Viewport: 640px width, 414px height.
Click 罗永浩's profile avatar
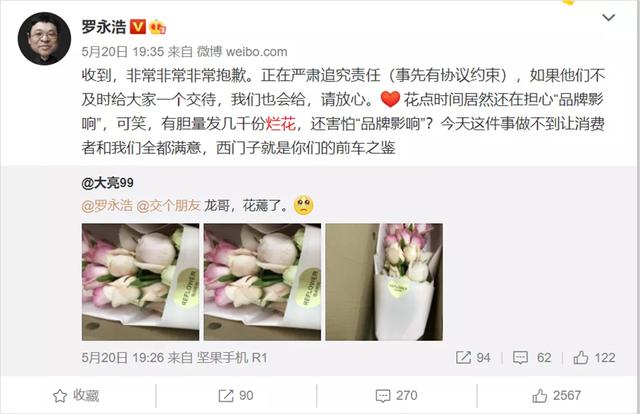[x=44, y=38]
